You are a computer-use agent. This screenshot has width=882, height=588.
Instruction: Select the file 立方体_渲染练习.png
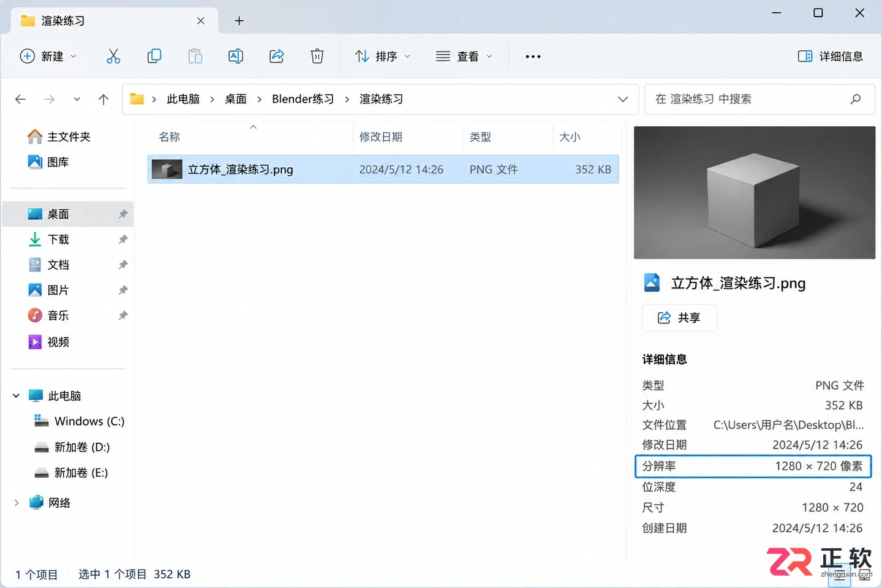[x=383, y=169]
